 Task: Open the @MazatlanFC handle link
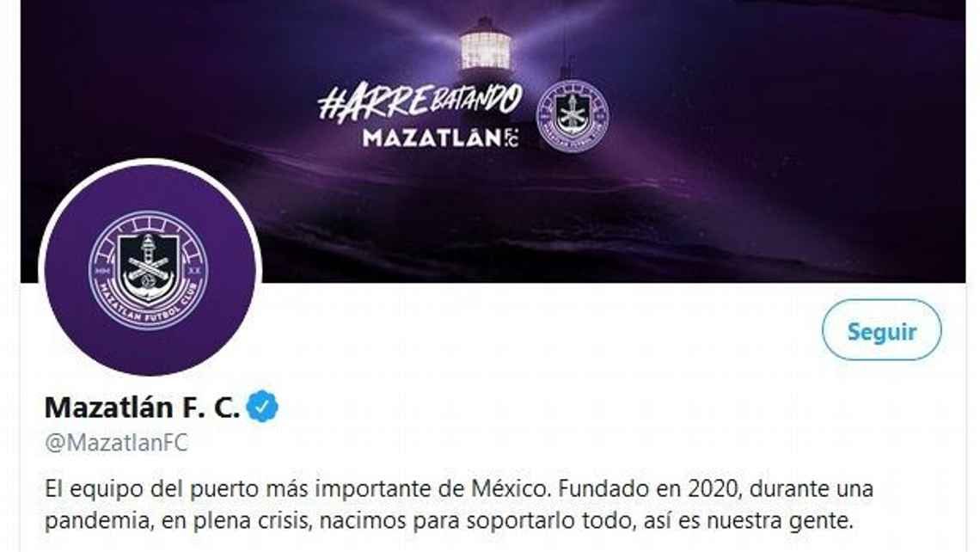pos(116,443)
